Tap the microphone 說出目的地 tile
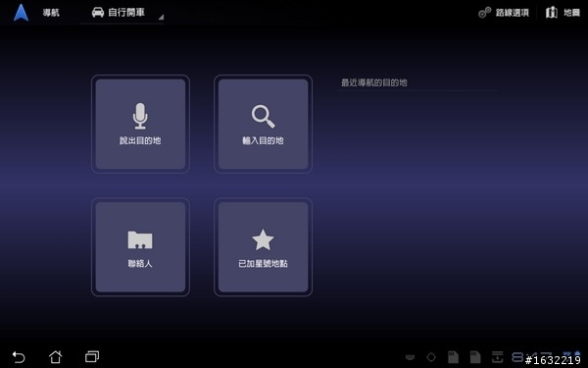 [x=140, y=124]
